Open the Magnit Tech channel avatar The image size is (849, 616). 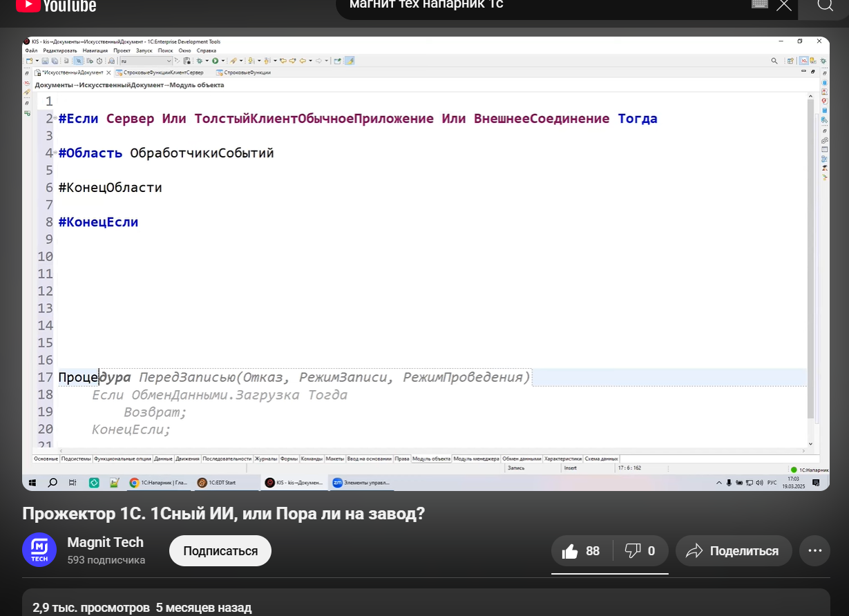39,550
